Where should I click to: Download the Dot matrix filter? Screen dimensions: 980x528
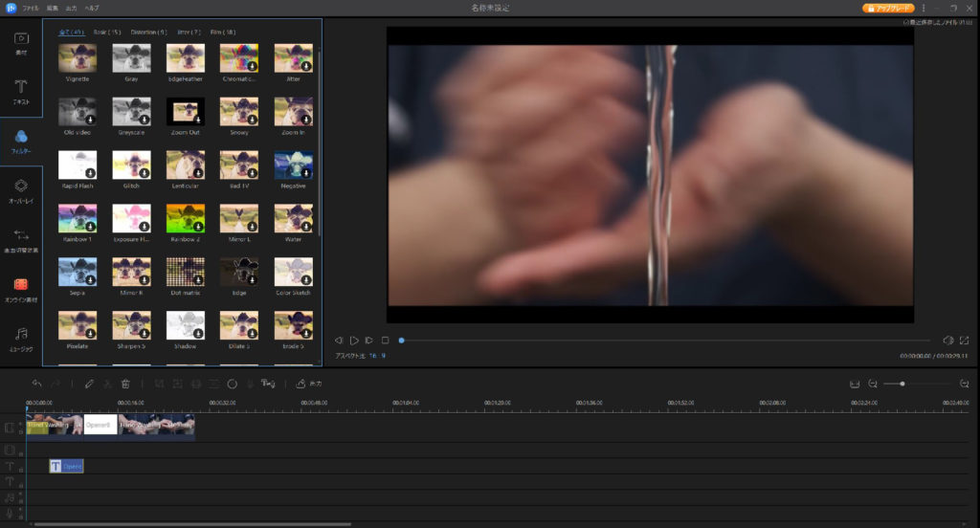point(198,279)
